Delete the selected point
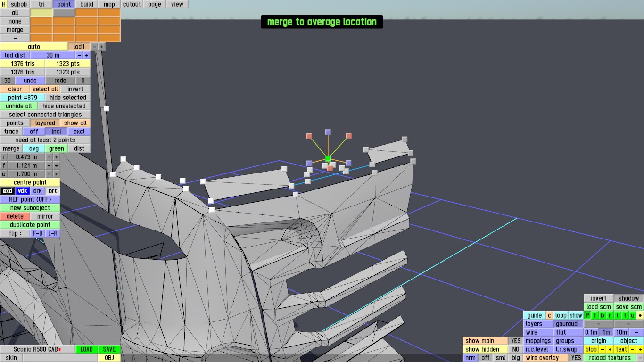 click(x=15, y=216)
